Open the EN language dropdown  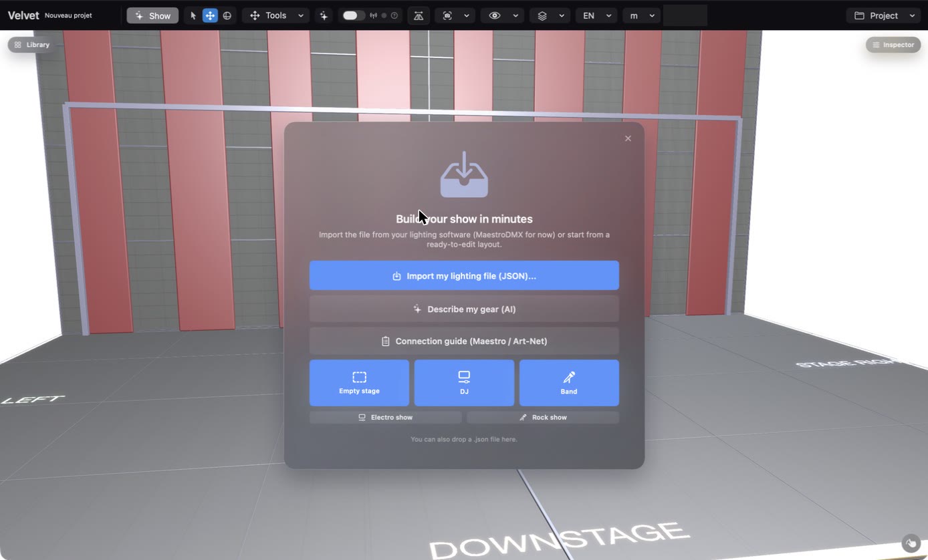(x=596, y=15)
